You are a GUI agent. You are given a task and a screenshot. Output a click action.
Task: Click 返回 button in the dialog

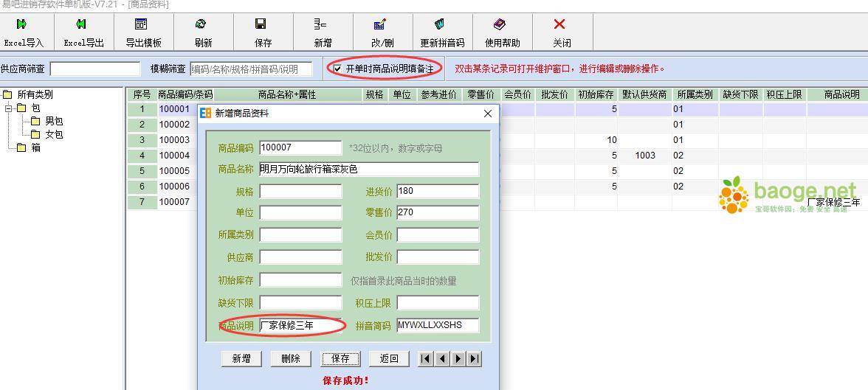(389, 358)
